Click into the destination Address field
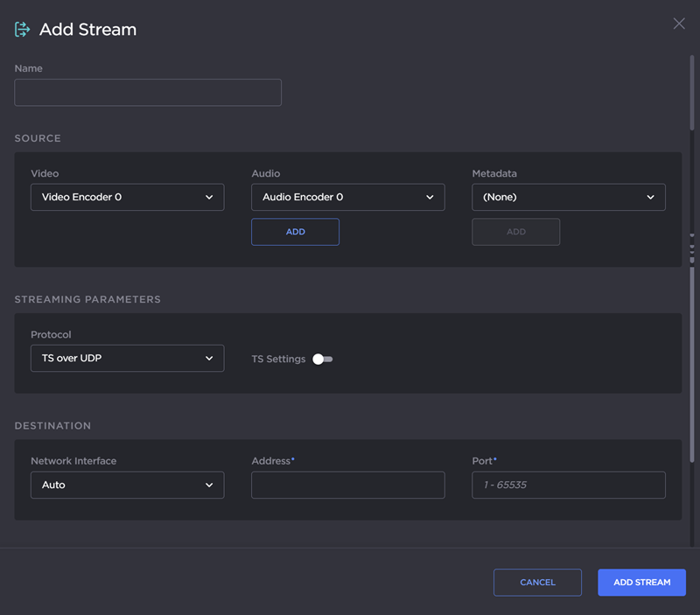 [x=347, y=485]
